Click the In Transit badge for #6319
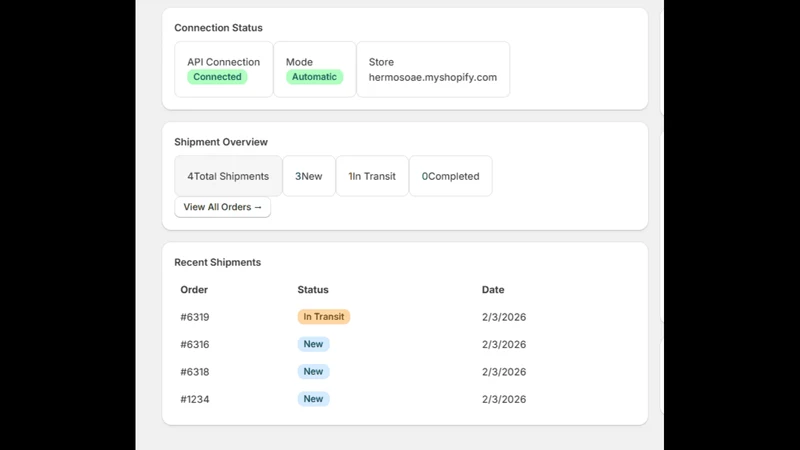Viewport: 800px width, 450px height. (324, 317)
